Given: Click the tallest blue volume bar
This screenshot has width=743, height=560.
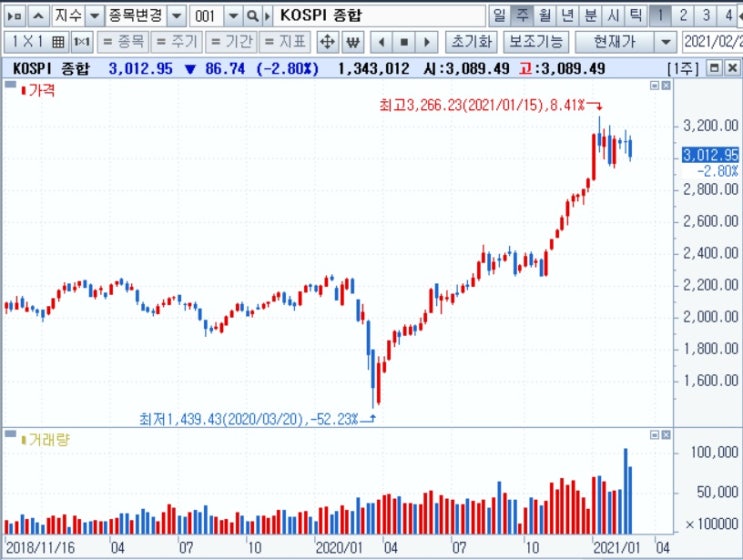Looking at the screenshot, I should (x=625, y=491).
